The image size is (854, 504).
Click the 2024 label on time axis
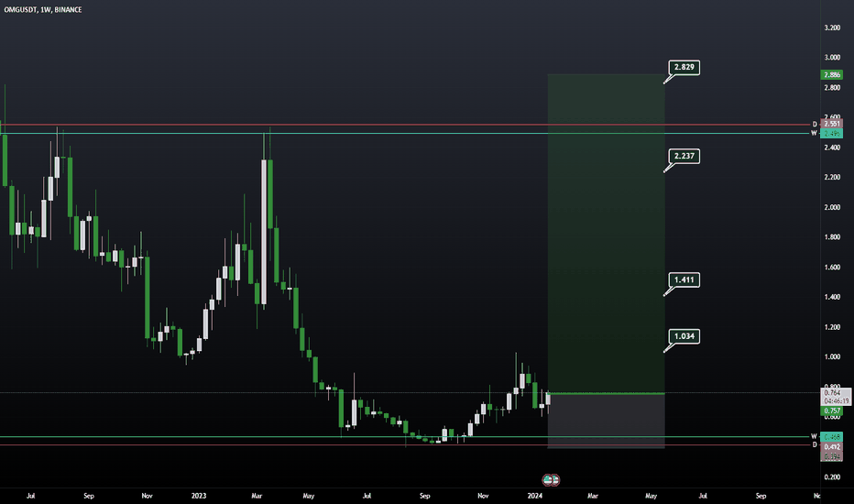pyautogui.click(x=535, y=496)
